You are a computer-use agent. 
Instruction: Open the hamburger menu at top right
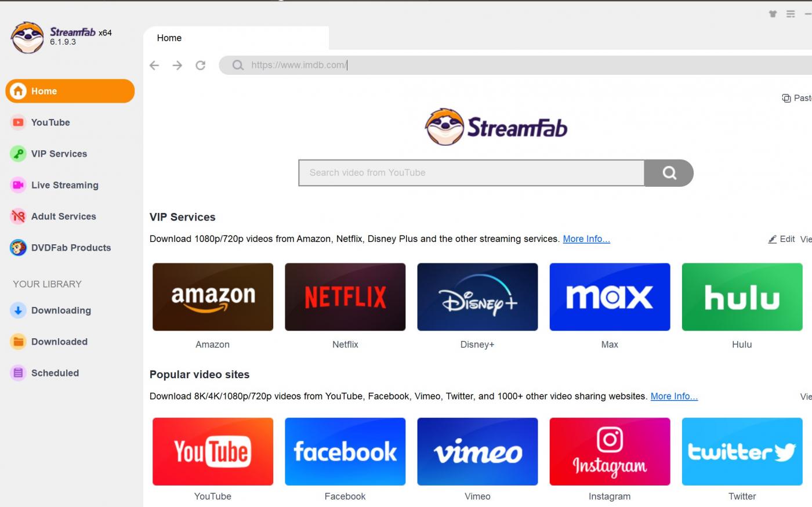(x=790, y=14)
